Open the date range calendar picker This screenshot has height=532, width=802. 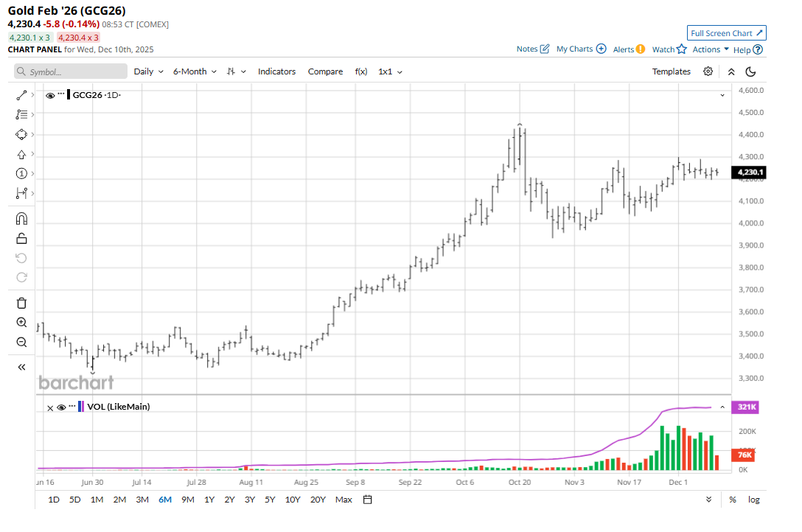coord(367,500)
